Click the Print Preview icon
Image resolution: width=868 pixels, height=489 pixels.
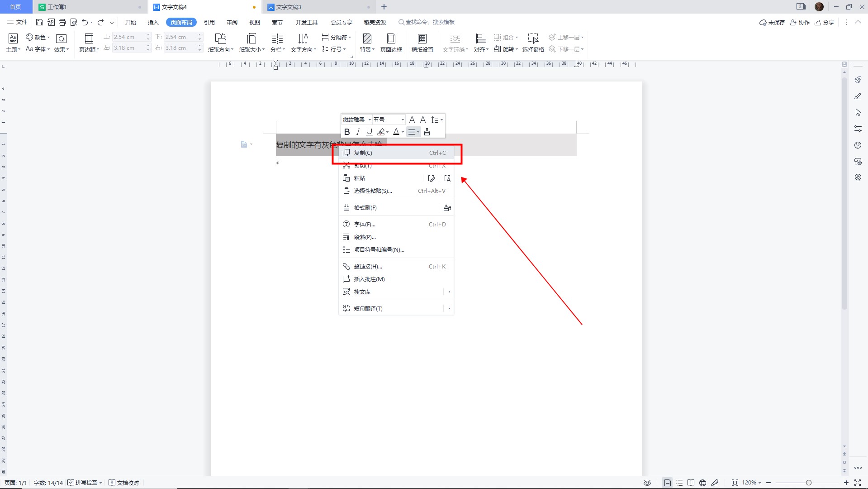point(74,22)
